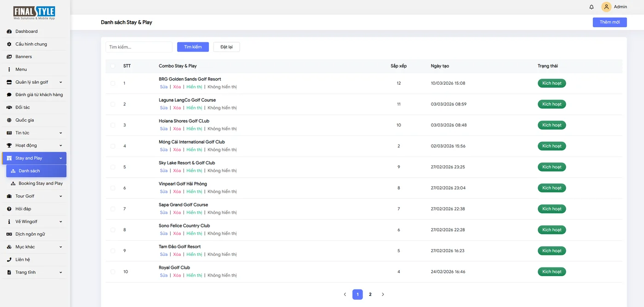
Task: Click the Menu three-dots icon in sidebar
Action: pyautogui.click(x=9, y=70)
